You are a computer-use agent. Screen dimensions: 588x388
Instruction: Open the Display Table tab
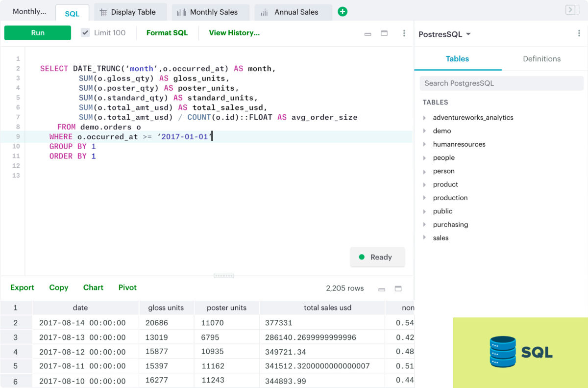click(130, 12)
